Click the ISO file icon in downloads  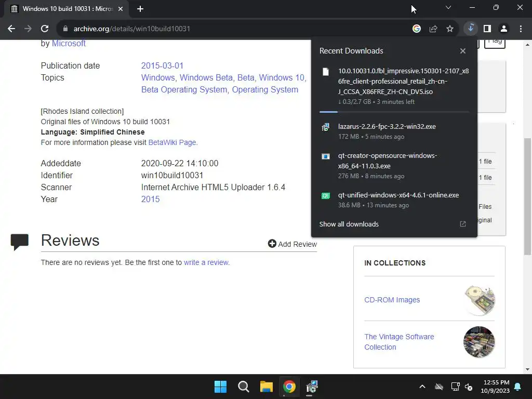326,72
